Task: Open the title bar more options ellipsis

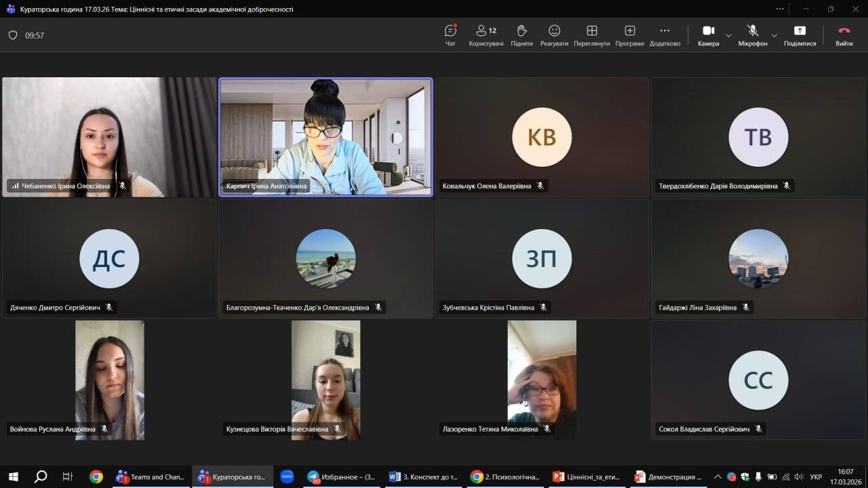Action: click(780, 9)
